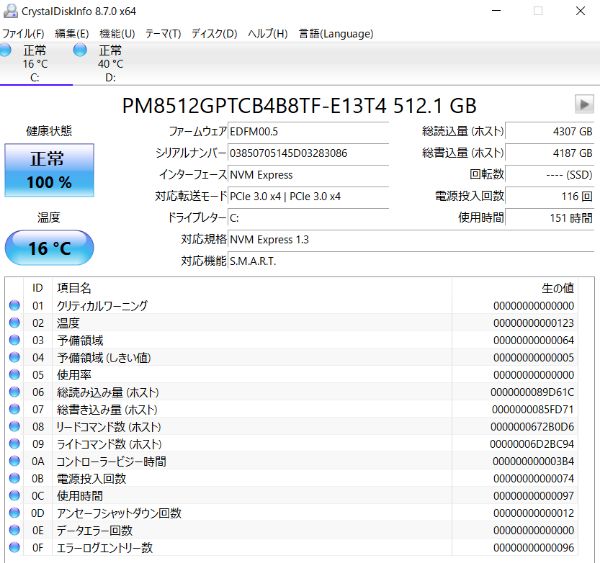Click the serial number field 03850705145D03283086

pos(308,153)
